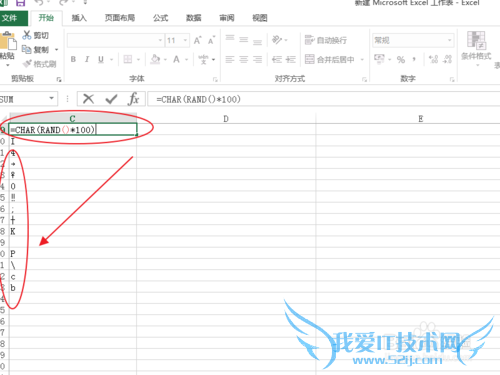Toggle Underline formatting

point(101,60)
